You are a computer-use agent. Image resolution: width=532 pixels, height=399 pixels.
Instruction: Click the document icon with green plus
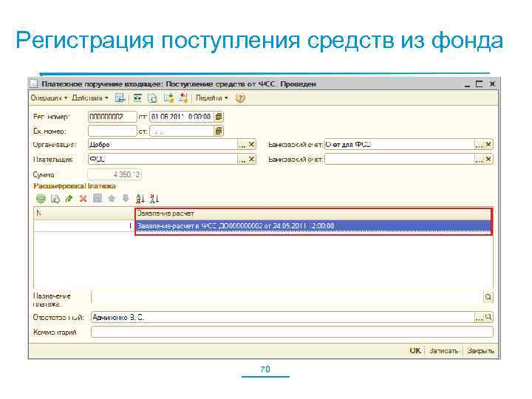pos(168,98)
